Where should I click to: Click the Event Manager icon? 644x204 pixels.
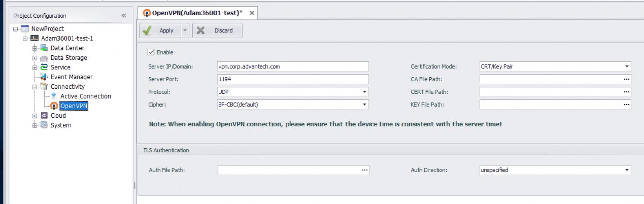coord(44,77)
